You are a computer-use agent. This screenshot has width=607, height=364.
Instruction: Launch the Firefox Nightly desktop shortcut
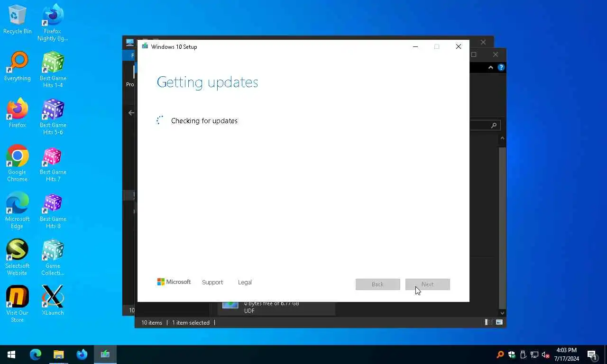(x=53, y=23)
